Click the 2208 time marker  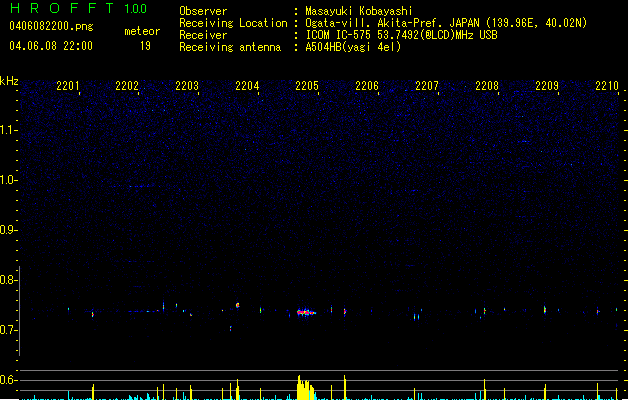[x=487, y=85]
